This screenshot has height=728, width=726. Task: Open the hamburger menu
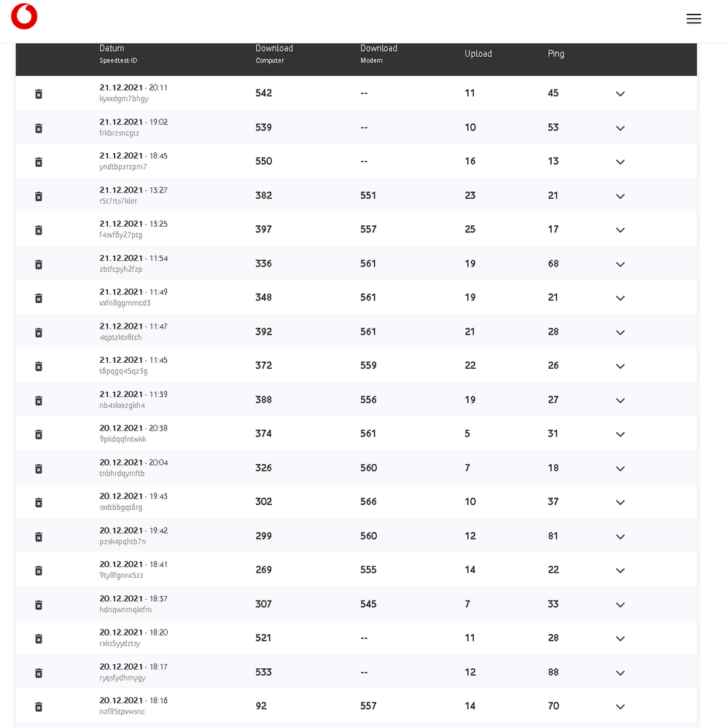point(693,18)
